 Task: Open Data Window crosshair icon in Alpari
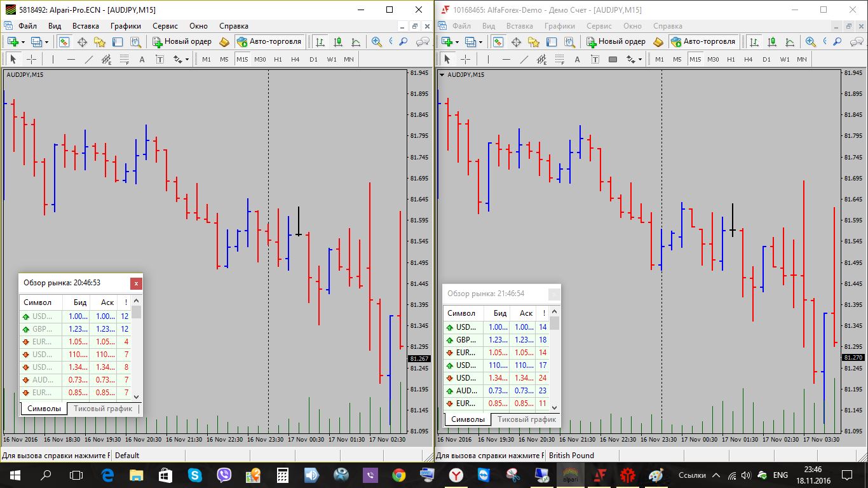click(x=82, y=41)
